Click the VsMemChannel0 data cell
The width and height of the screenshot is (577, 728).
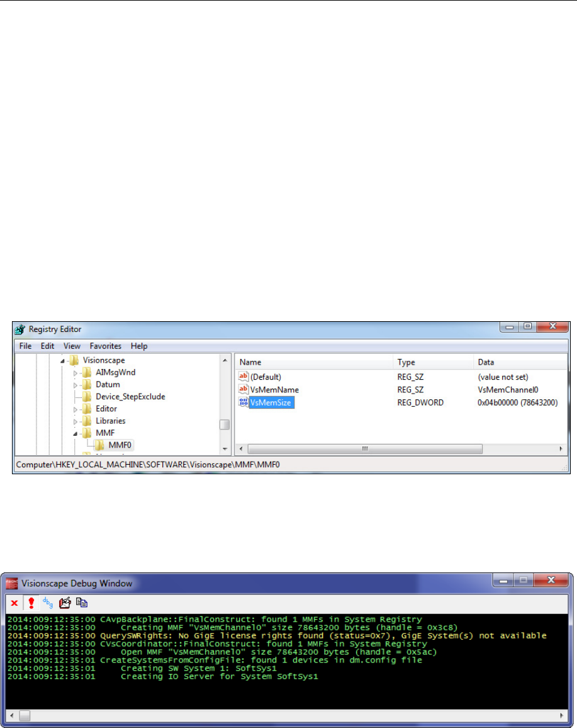[x=508, y=390]
